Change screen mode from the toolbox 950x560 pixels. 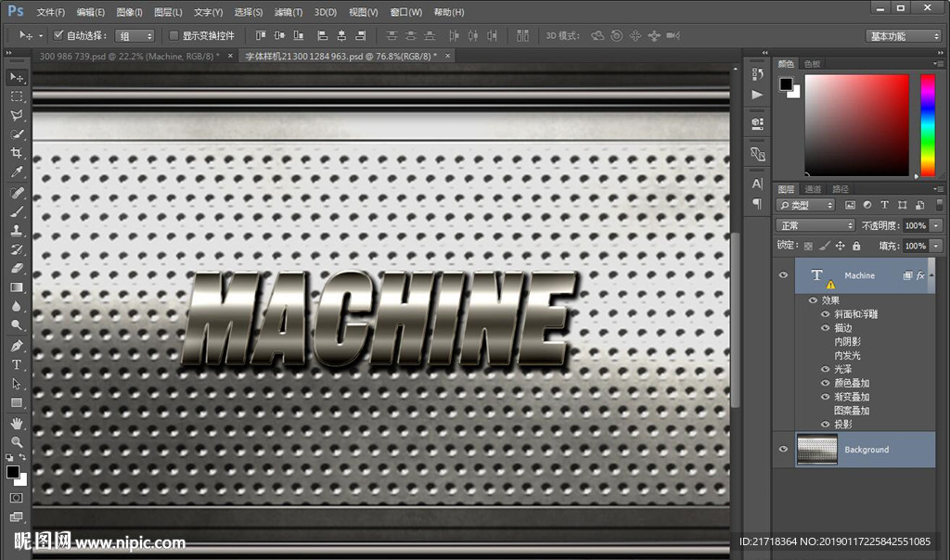tap(17, 516)
